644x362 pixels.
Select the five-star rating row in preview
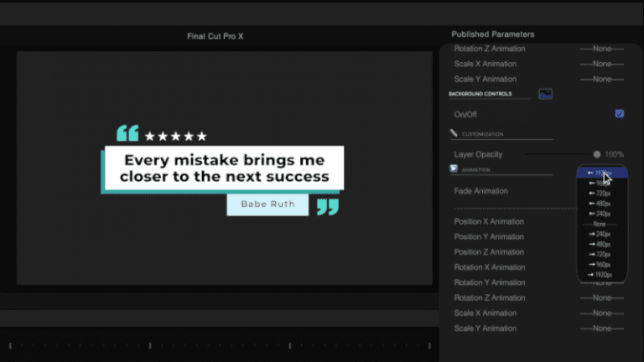click(175, 137)
